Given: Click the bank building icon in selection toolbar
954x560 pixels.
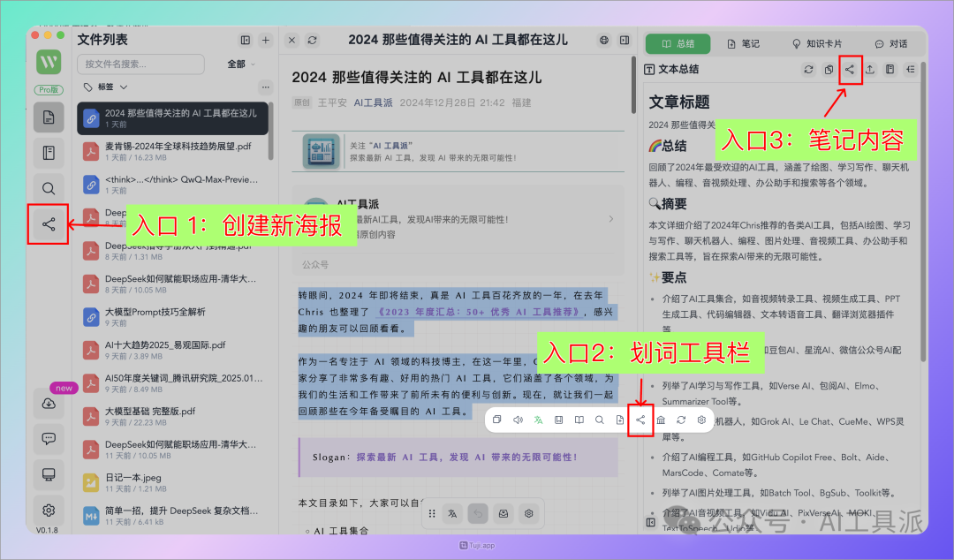Looking at the screenshot, I should [x=661, y=420].
